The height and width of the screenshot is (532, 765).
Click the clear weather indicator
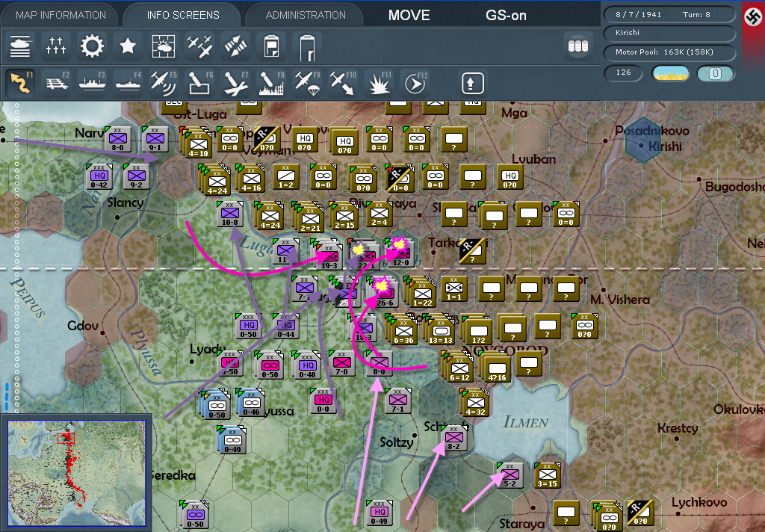(670, 74)
